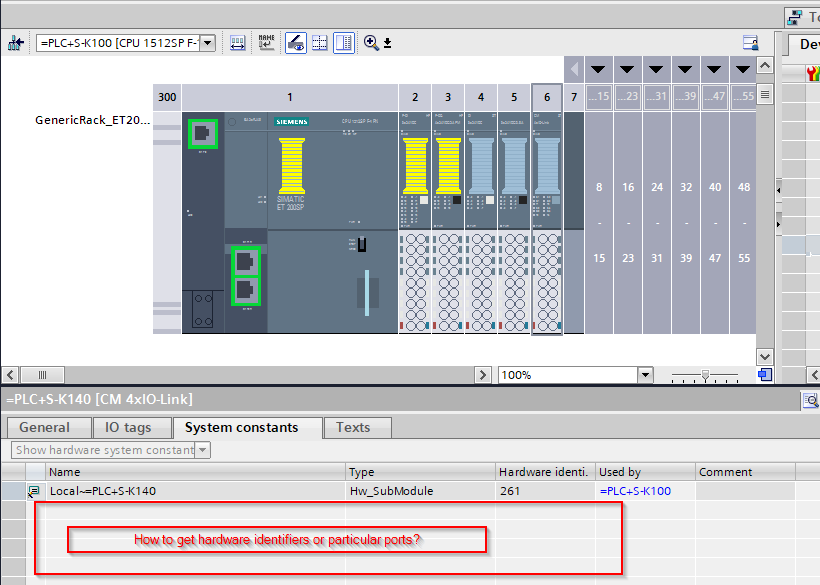This screenshot has width=820, height=585.
Task: Click the zoom slider handle
Action: pos(705,375)
